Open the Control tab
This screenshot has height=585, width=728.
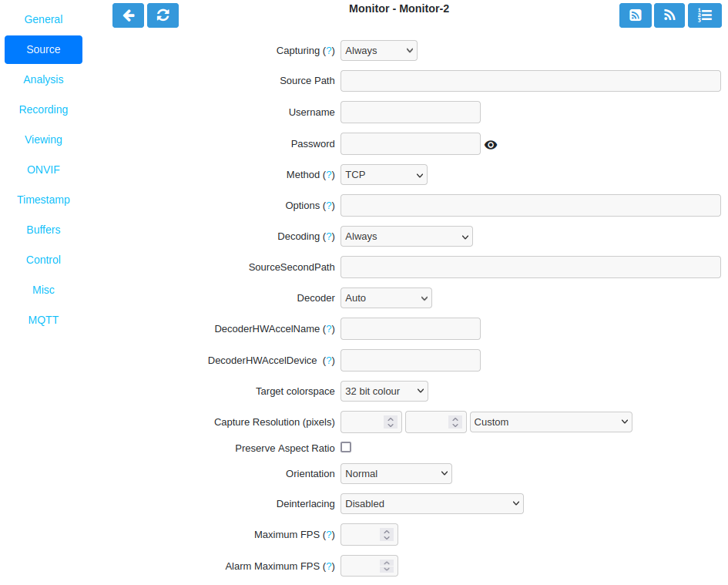[44, 260]
